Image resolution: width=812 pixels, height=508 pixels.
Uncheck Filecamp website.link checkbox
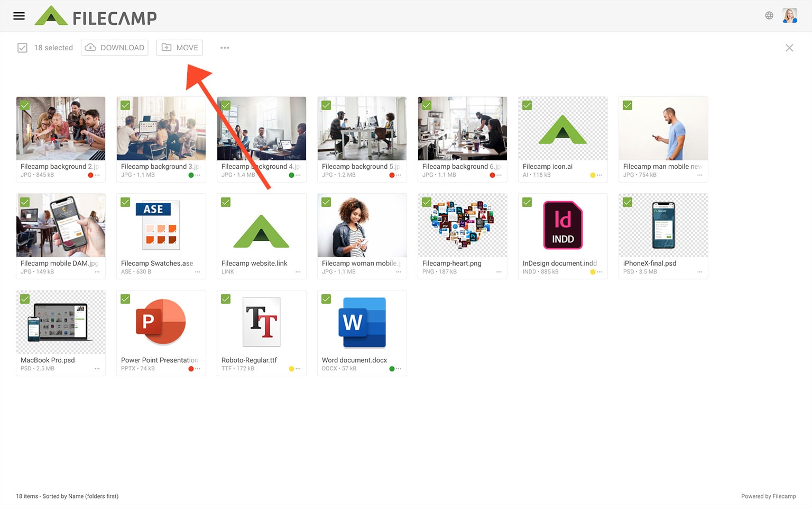226,202
